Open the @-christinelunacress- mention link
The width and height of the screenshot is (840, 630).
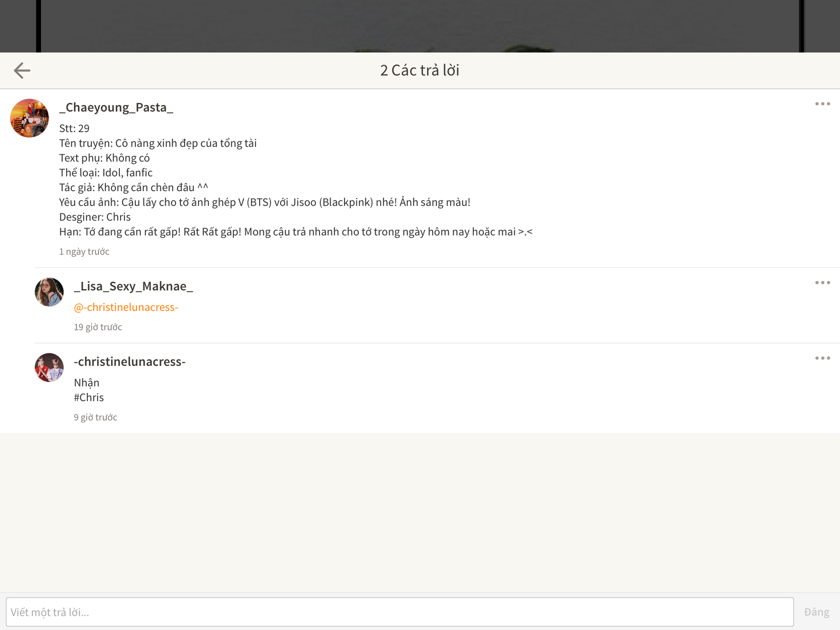(x=126, y=308)
